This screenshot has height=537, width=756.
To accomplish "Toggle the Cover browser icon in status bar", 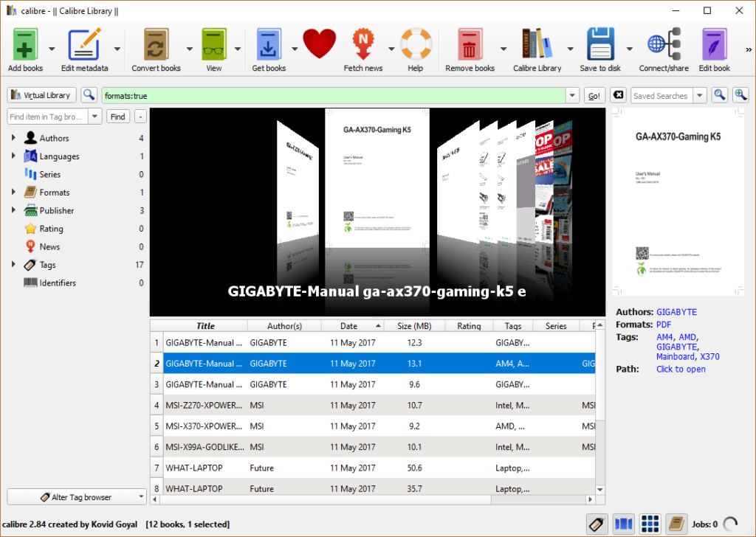I will coord(623,524).
